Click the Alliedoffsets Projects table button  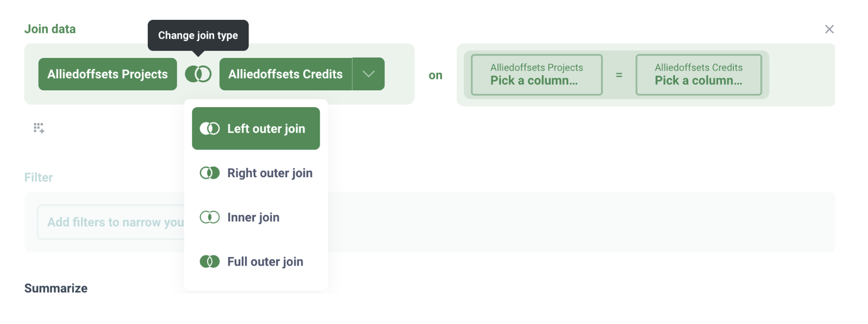click(107, 74)
